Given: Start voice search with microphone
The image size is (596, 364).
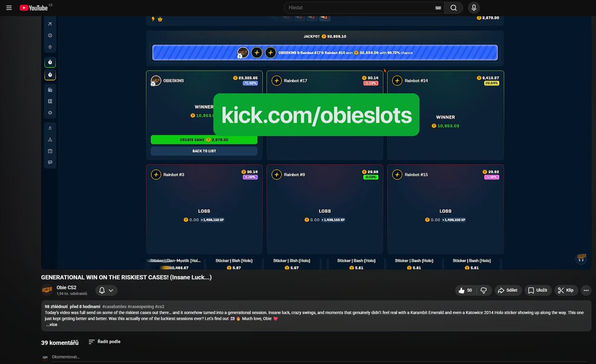Looking at the screenshot, I should (474, 8).
